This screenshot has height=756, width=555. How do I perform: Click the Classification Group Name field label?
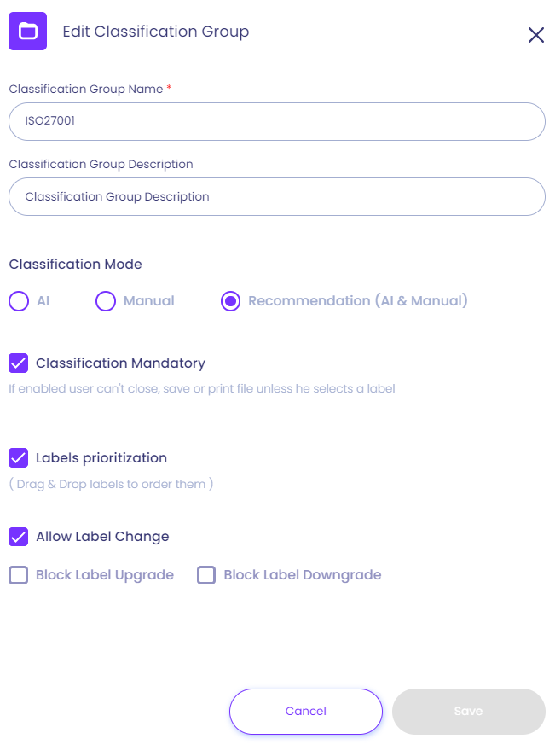(85, 89)
